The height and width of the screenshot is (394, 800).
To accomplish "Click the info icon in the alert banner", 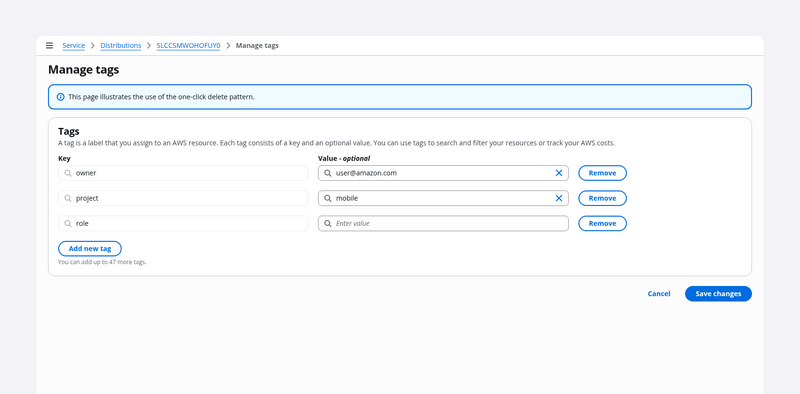I will coord(60,97).
